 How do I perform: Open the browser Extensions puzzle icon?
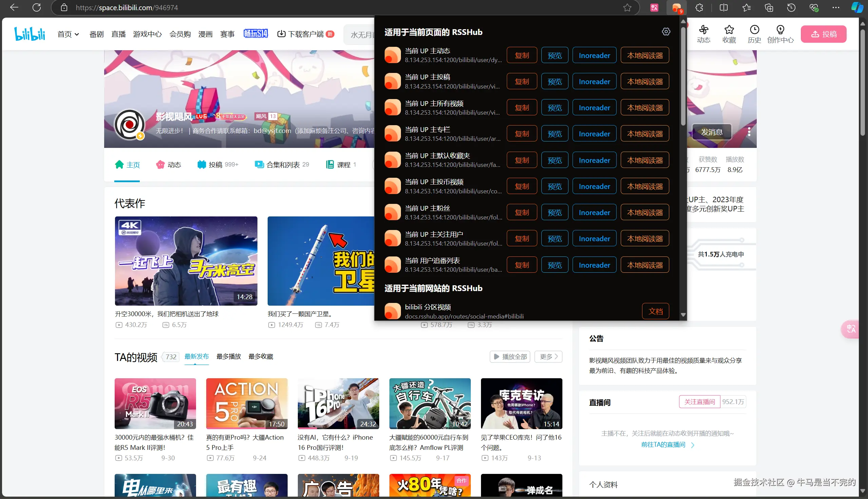(699, 7)
